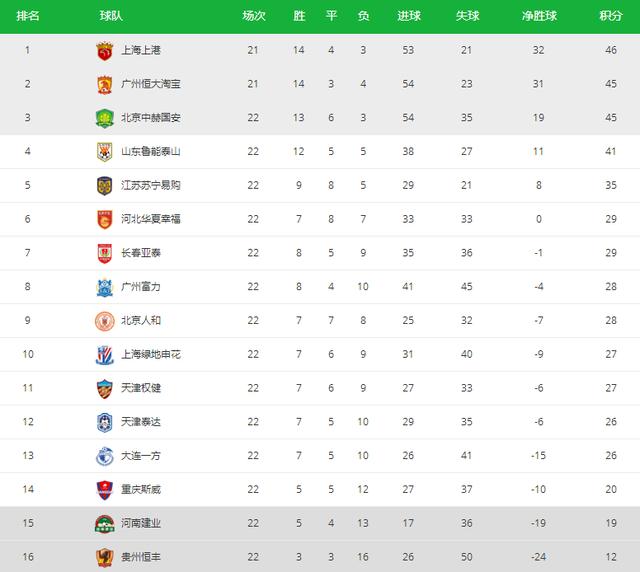Image resolution: width=640 pixels, height=572 pixels.
Task: Click the 山东鲁能泰山 club crest
Action: tap(104, 152)
